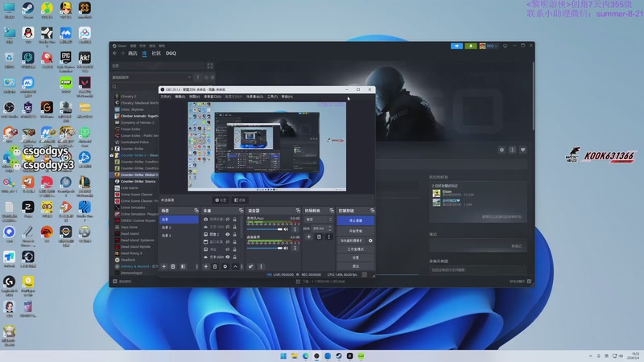Open 工具(T) menu in OBS

click(x=272, y=97)
